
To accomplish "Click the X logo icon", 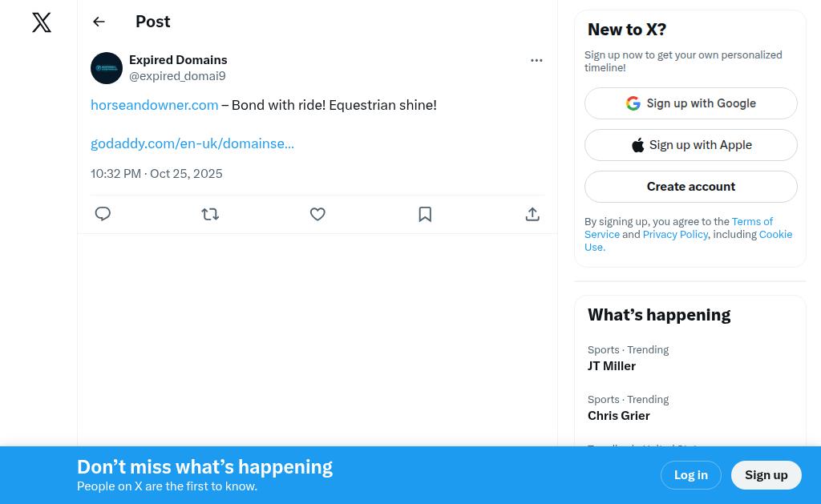I will (42, 22).
